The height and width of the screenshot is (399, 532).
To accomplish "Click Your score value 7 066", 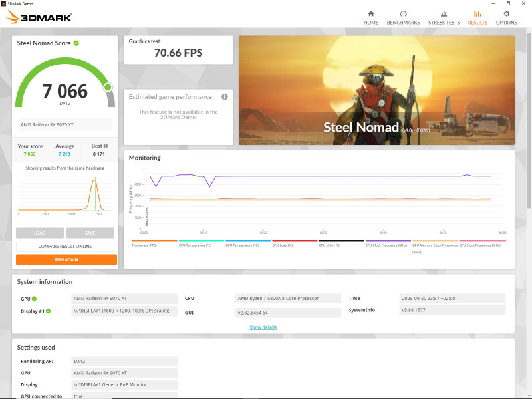I will tap(29, 154).
